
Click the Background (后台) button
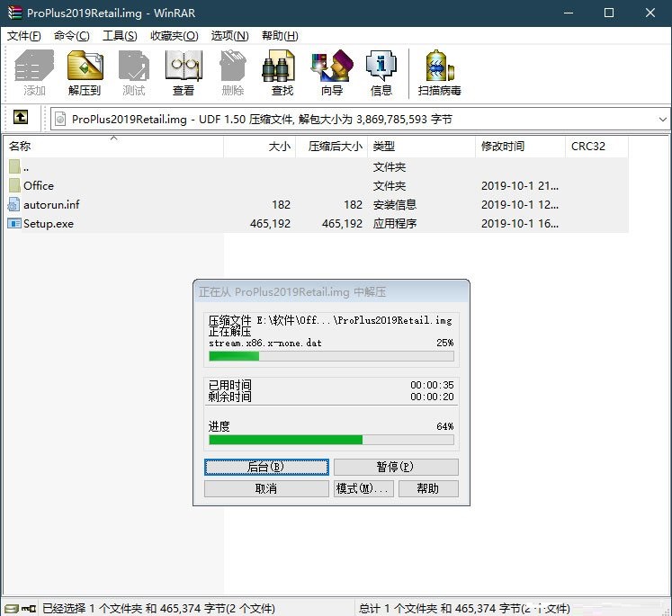[x=266, y=467]
